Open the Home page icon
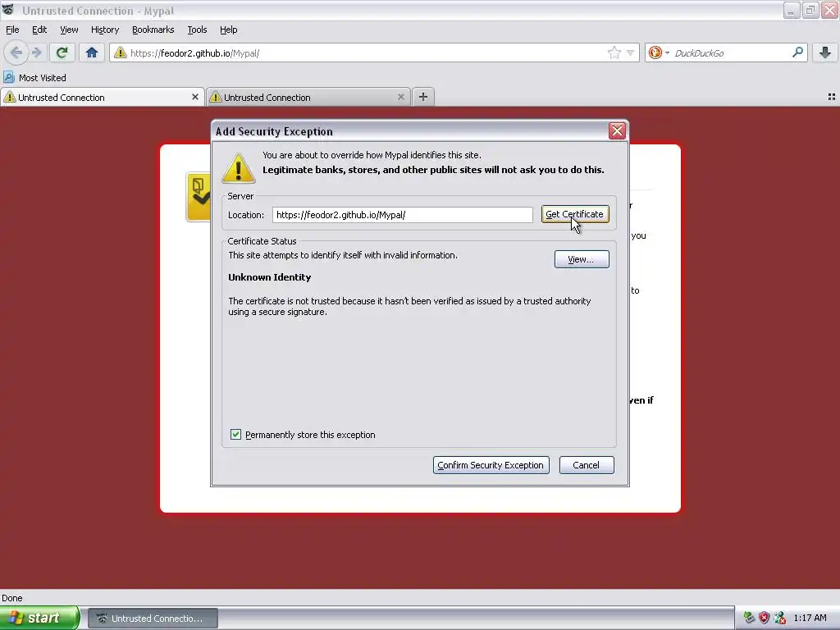This screenshot has height=630, width=840. tap(92, 52)
